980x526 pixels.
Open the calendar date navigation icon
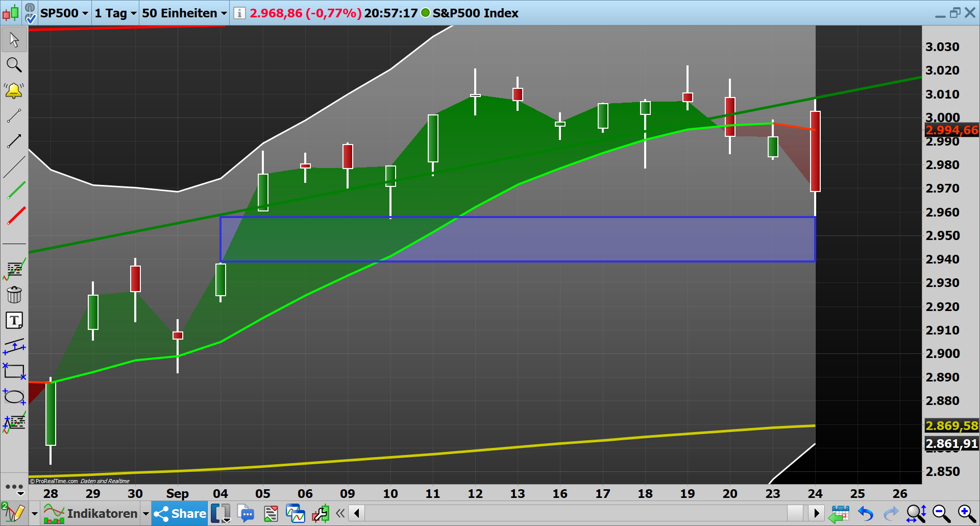(839, 514)
